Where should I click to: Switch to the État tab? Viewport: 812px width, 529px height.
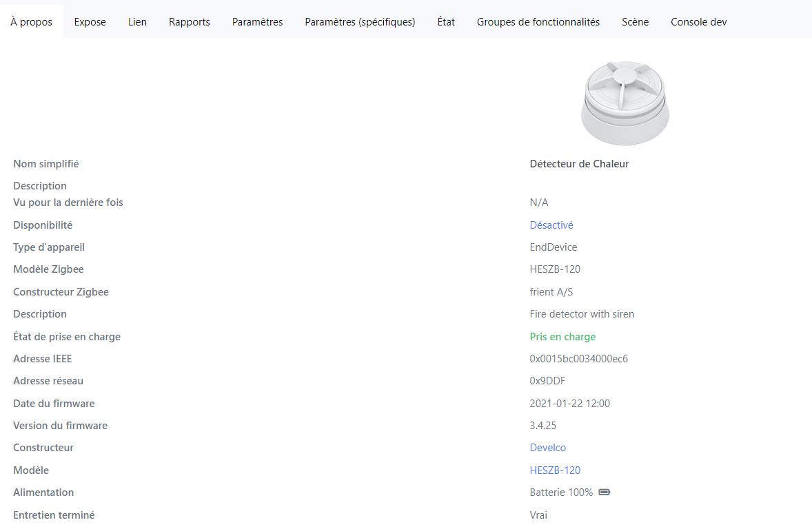446,22
